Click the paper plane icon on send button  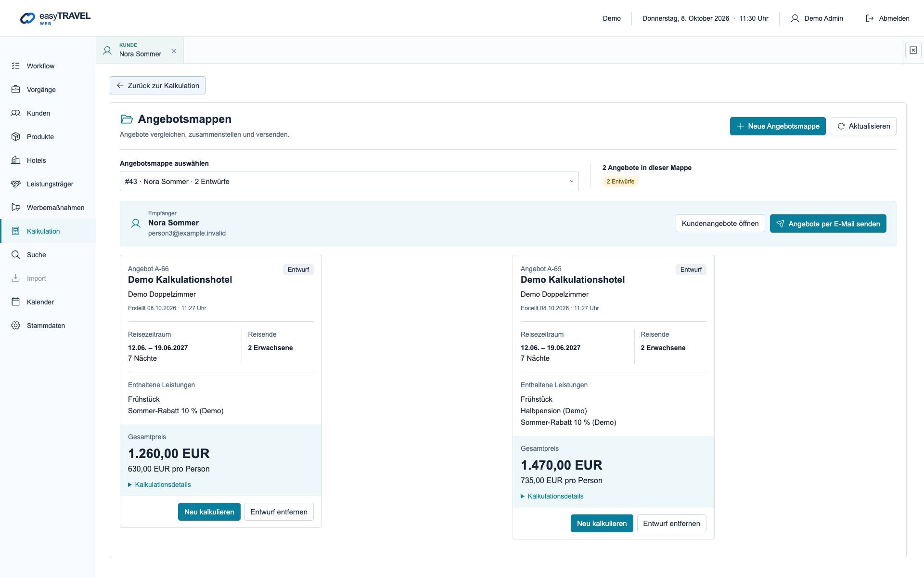[x=780, y=223]
